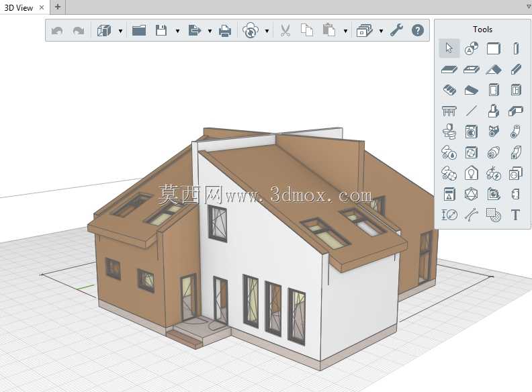
Task: Choose the Dimension tool
Action: (449, 215)
